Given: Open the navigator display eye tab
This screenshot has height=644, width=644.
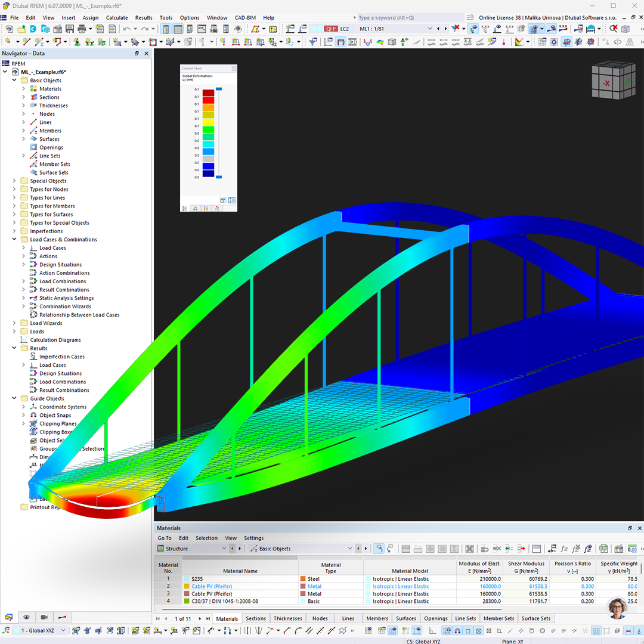Looking at the screenshot, I should 26,617.
